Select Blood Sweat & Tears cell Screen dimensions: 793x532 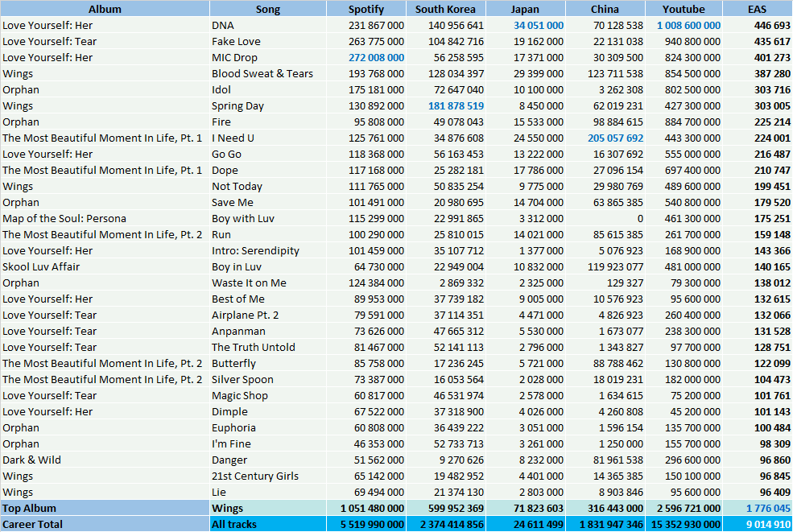click(267, 73)
